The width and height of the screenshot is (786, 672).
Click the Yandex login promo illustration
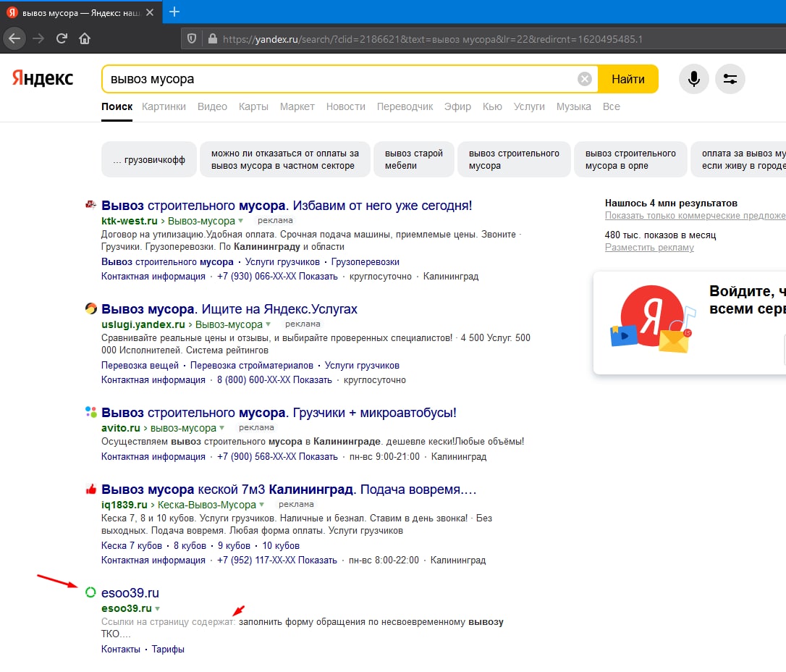pos(653,319)
